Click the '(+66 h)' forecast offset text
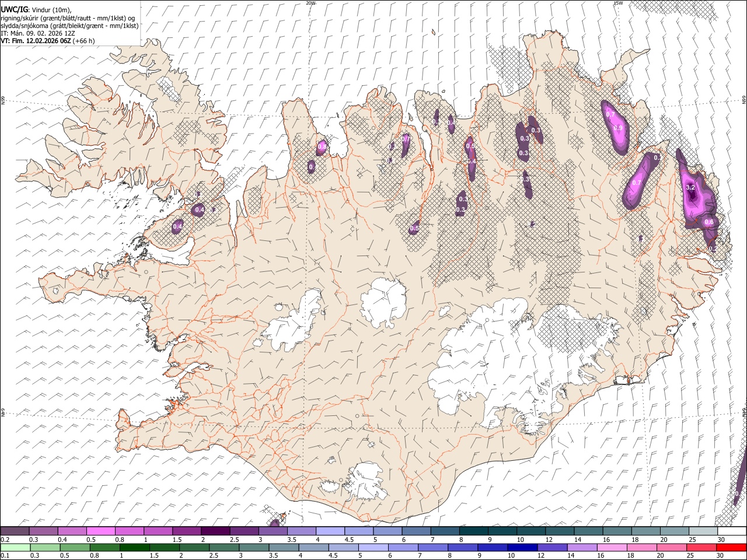 (84, 41)
